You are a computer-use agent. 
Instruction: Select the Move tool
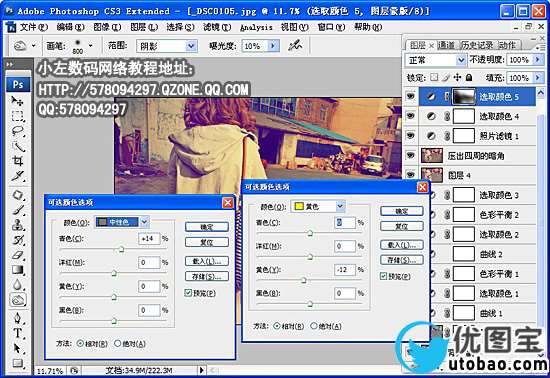click(17, 101)
